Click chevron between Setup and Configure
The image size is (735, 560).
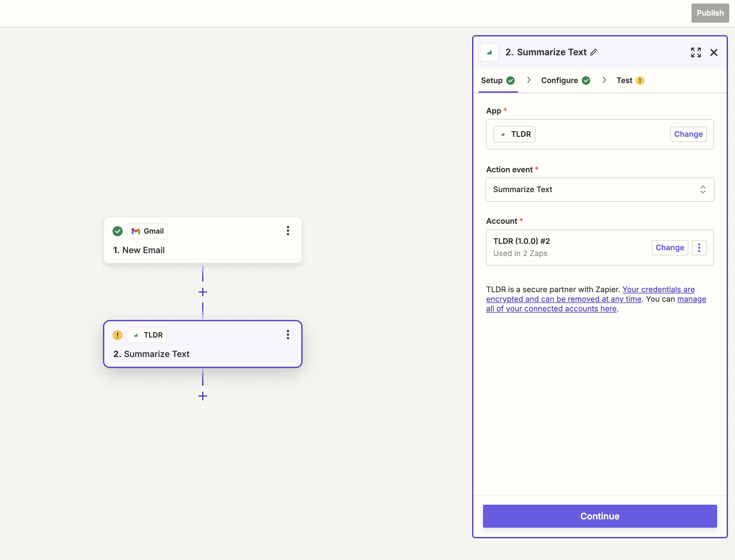point(529,80)
